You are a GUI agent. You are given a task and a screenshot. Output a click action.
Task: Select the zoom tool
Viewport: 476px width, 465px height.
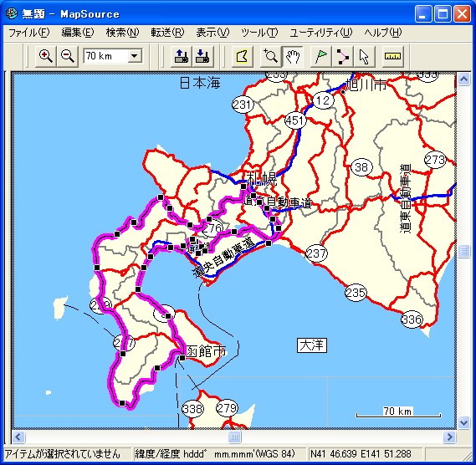(x=270, y=57)
